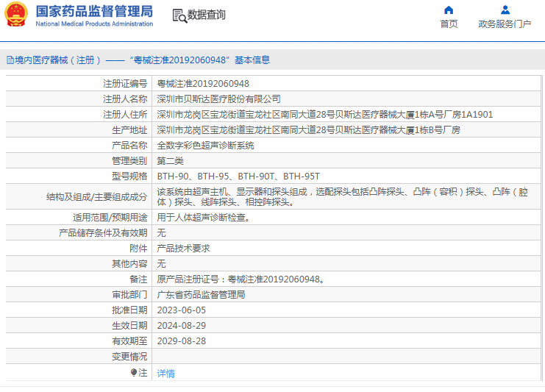Click the 注册人名称 row label
This screenshot has height=392, width=545.
(125, 99)
